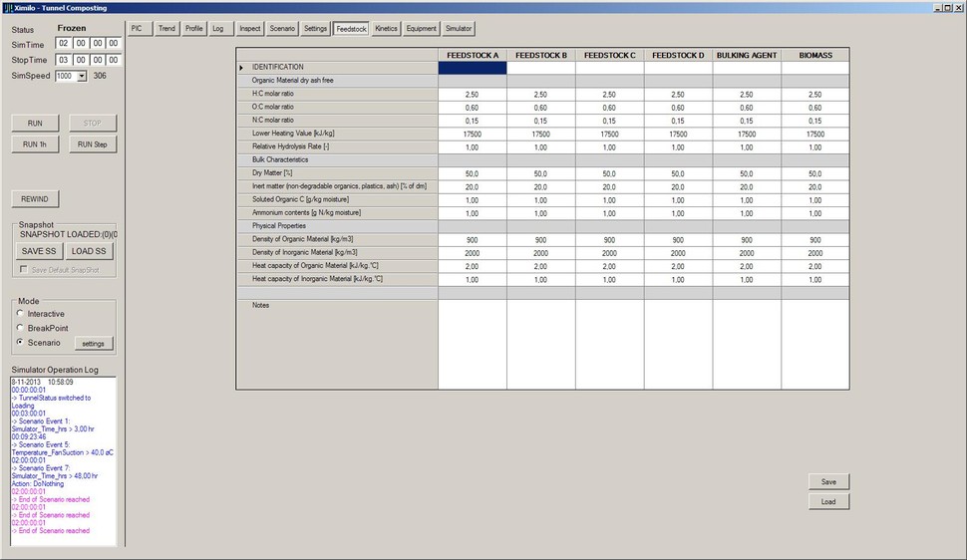Toggle the Save Default SnapShot checkbox
This screenshot has height=560, width=967.
pyautogui.click(x=25, y=270)
